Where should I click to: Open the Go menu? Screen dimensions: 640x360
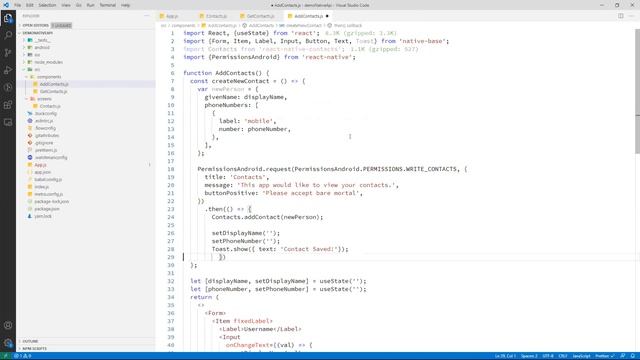point(78,5)
